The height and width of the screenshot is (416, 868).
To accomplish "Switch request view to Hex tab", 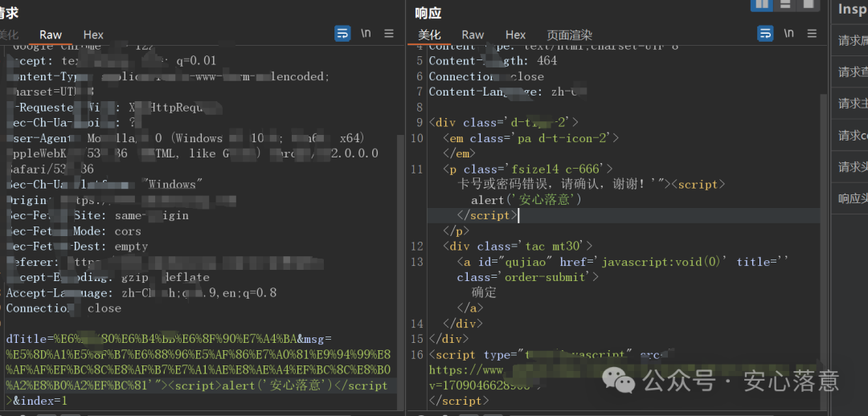I will (x=93, y=35).
